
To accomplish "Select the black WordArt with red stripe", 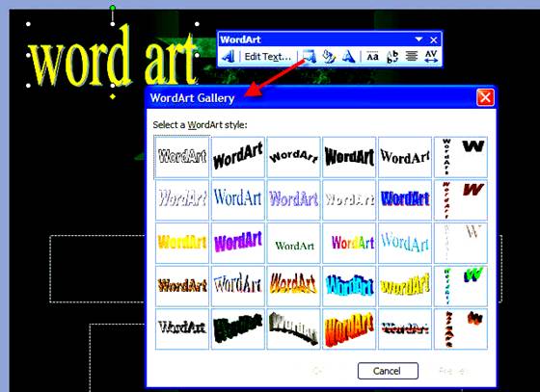I will [405, 328].
